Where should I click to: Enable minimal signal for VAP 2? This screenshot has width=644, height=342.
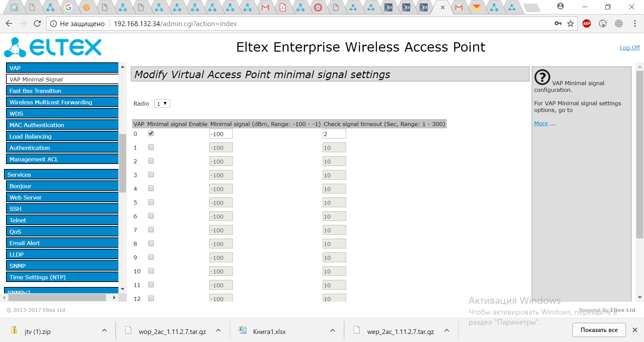[151, 161]
